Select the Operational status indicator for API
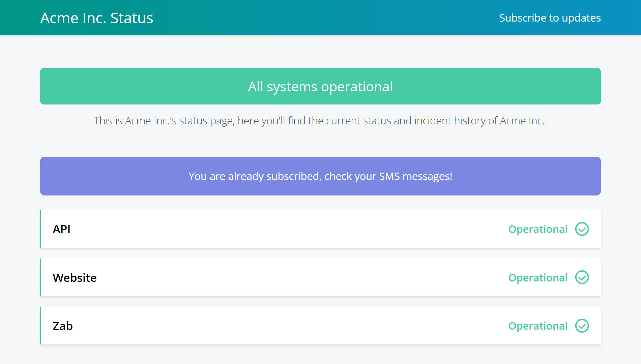This screenshot has width=641, height=364. coord(538,229)
